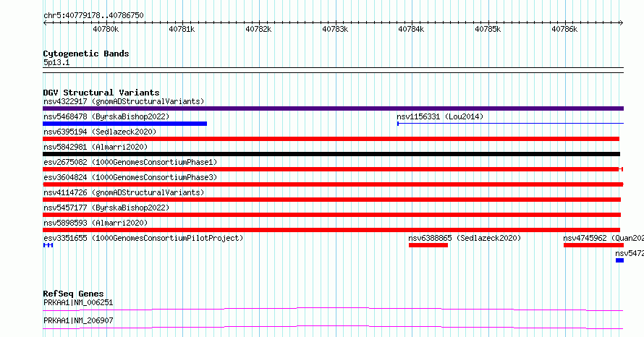Select the red nsv5457177 variant bar
This screenshot has width=644, height=337.
[332, 215]
